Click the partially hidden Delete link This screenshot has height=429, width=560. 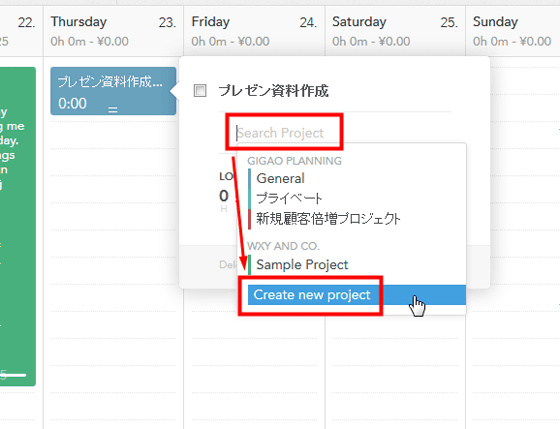[228, 264]
